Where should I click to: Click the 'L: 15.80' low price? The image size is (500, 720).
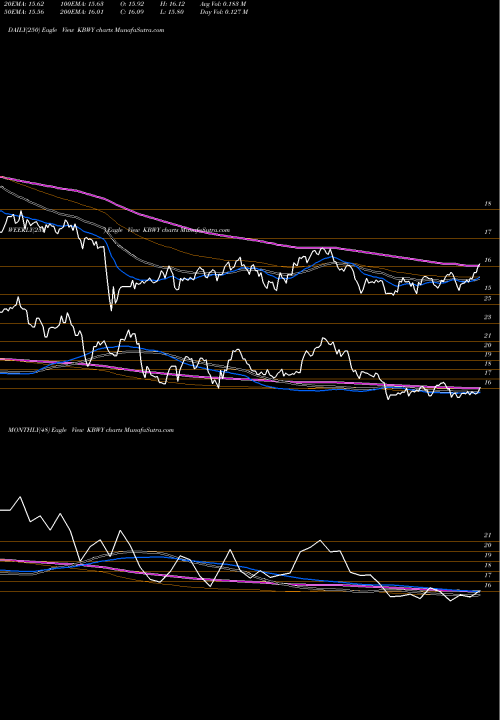coord(173,12)
